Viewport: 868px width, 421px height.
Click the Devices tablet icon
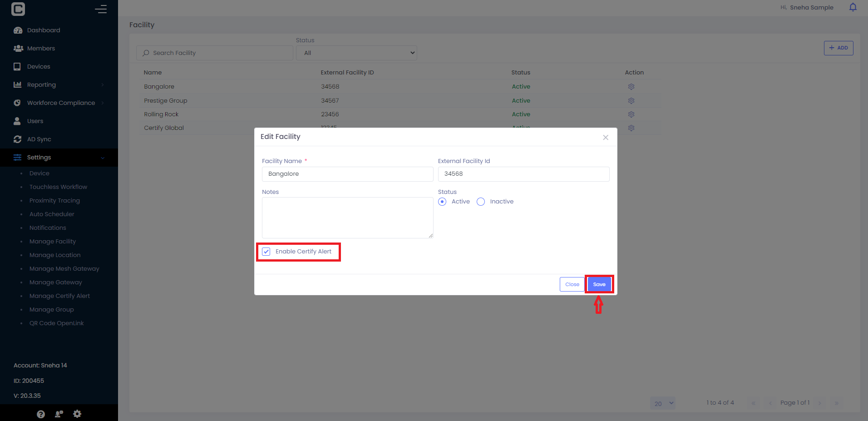[17, 66]
